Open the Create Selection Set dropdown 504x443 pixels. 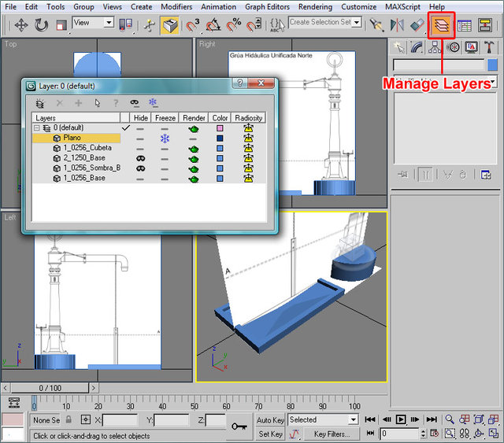tap(357, 22)
